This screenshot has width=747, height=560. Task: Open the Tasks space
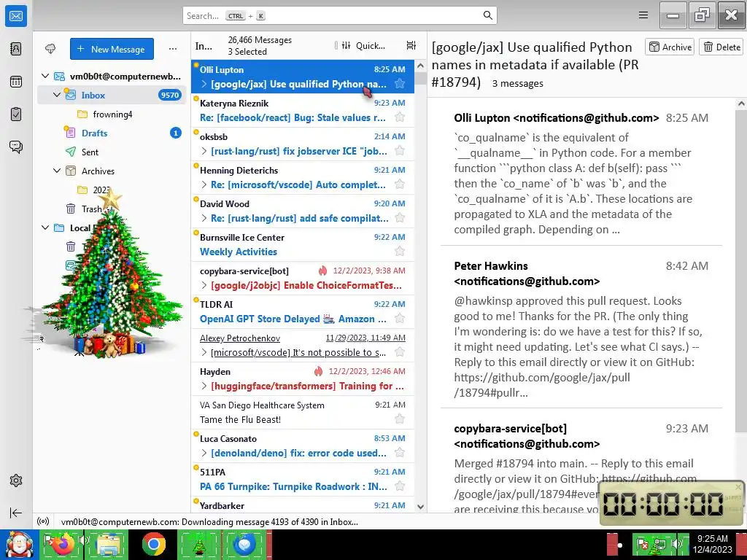16,114
